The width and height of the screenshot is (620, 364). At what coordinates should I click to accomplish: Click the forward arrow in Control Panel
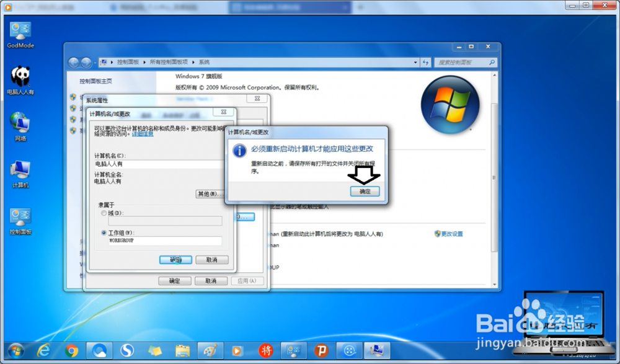[86, 62]
